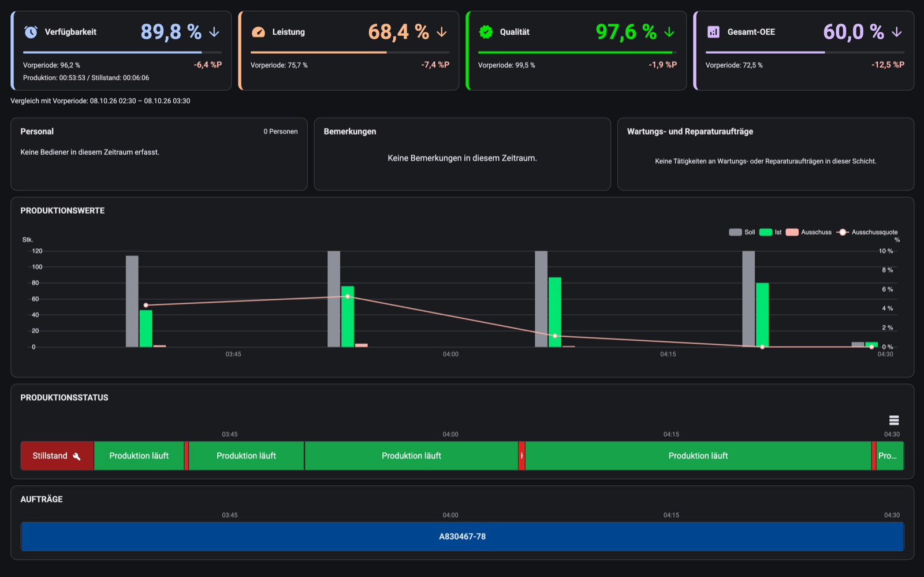Image resolution: width=924 pixels, height=577 pixels.
Task: Click the down arrow next to 68,4 %
Action: (x=442, y=32)
